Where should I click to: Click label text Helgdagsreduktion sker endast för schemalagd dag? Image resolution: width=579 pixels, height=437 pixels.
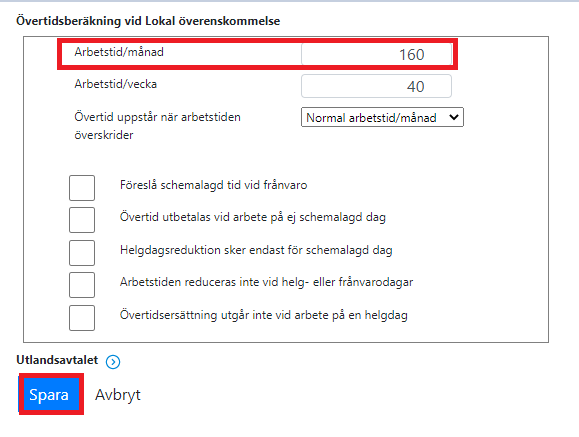coord(256,250)
